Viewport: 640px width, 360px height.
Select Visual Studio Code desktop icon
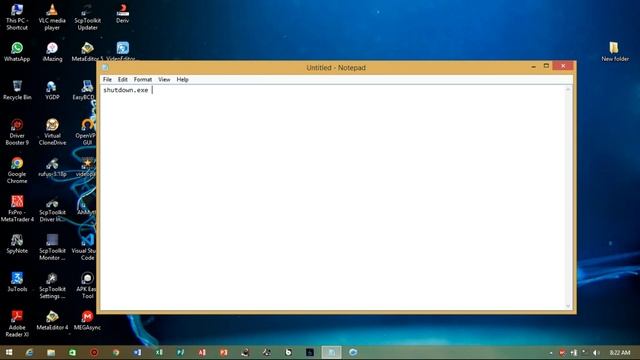click(85, 247)
